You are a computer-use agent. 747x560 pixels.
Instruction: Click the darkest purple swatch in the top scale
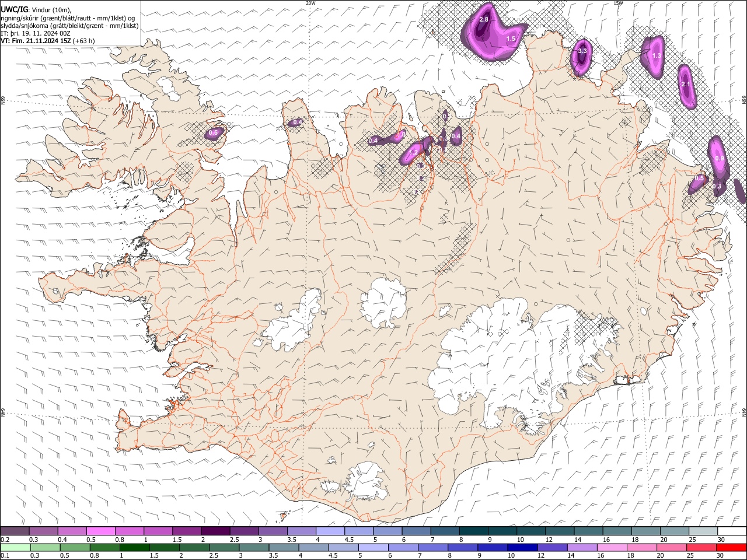(215, 531)
